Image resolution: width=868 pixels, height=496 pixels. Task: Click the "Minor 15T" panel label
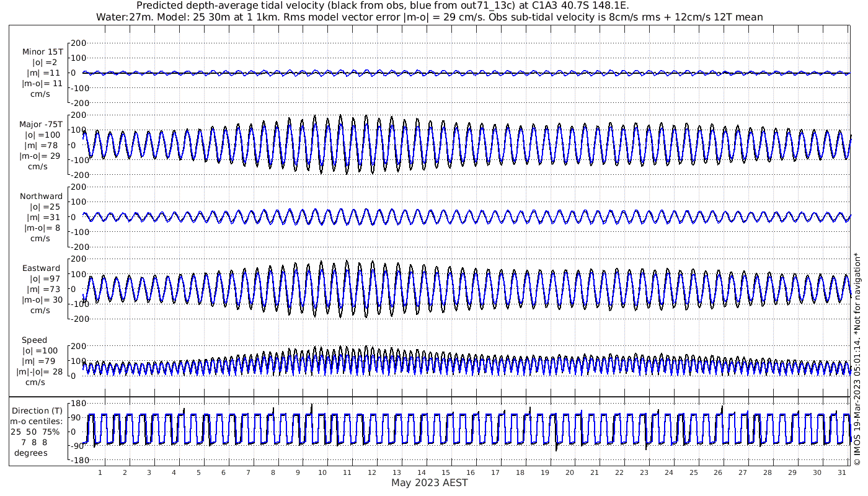(42, 51)
